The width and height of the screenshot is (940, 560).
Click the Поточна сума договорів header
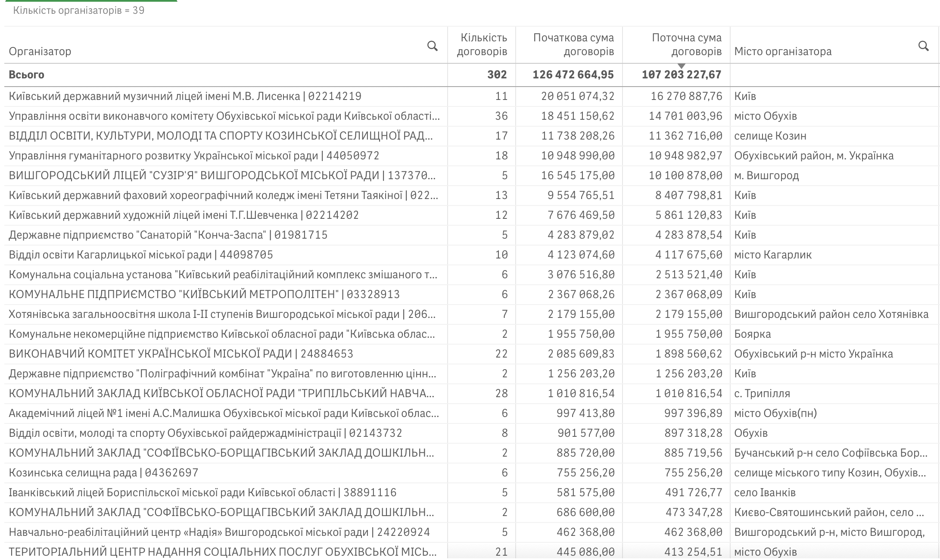pos(686,45)
